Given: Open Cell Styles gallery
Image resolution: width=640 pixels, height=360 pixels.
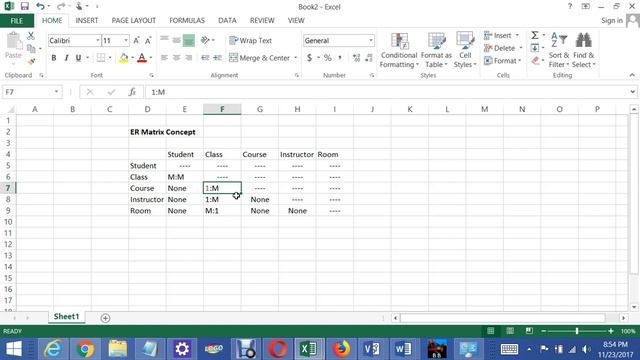Looking at the screenshot, I should (x=465, y=51).
